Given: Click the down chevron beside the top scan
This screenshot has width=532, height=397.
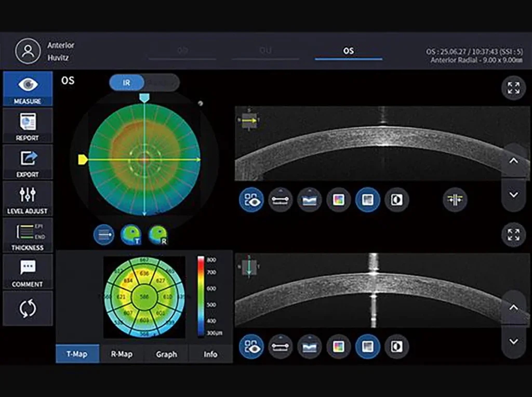Looking at the screenshot, I should 513,195.
